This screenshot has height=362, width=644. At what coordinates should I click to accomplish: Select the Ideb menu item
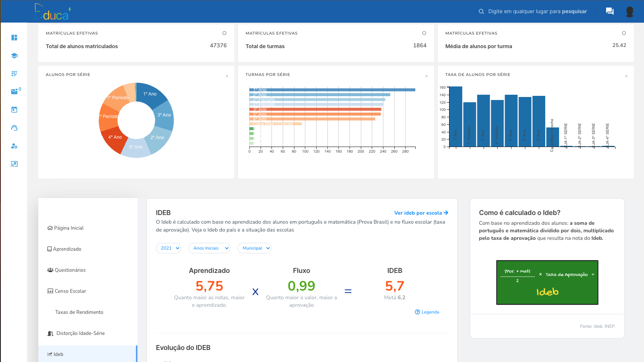[88, 354]
